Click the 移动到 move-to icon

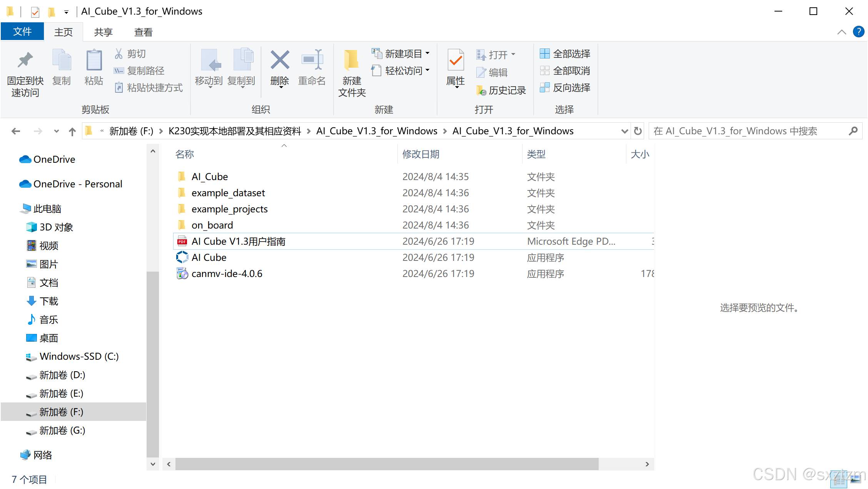coord(211,60)
